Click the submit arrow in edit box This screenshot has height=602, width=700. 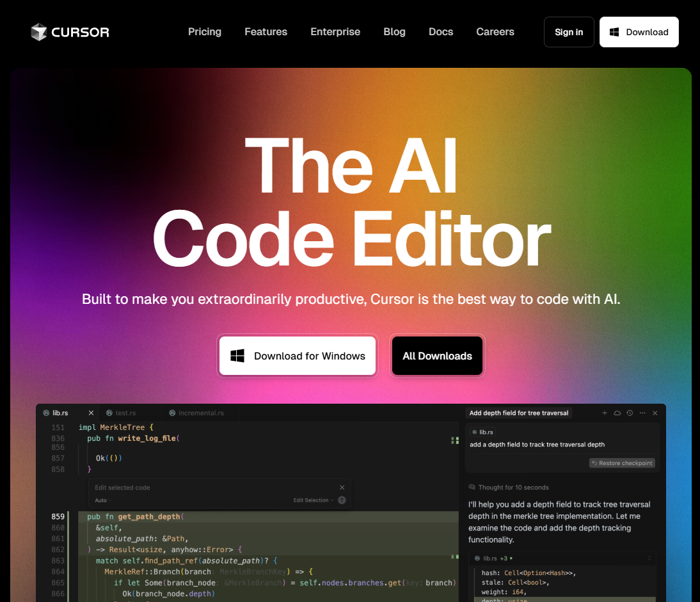click(x=342, y=500)
